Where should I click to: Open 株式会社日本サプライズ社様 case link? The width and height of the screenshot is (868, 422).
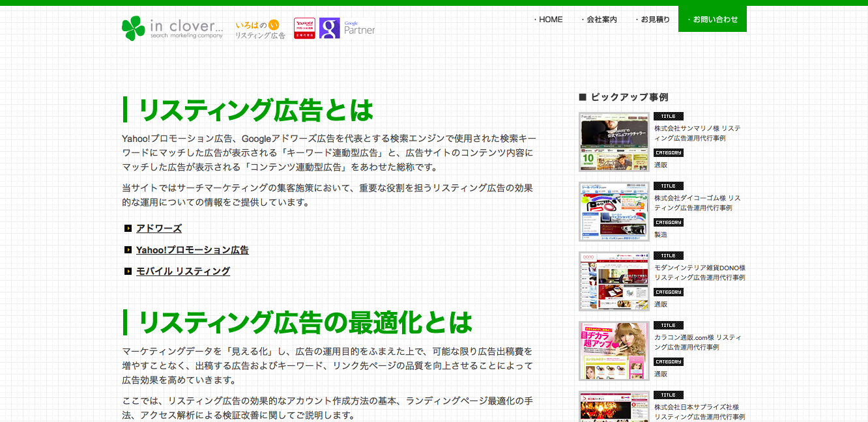click(x=700, y=412)
